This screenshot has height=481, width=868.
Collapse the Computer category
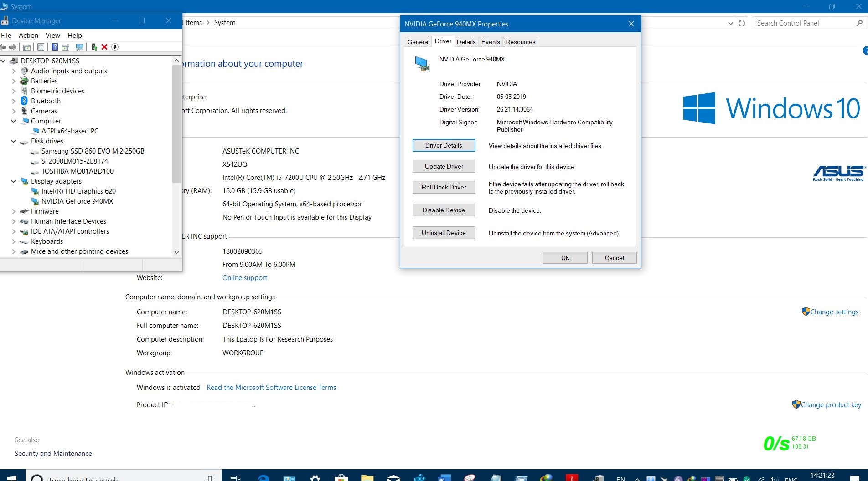point(13,121)
